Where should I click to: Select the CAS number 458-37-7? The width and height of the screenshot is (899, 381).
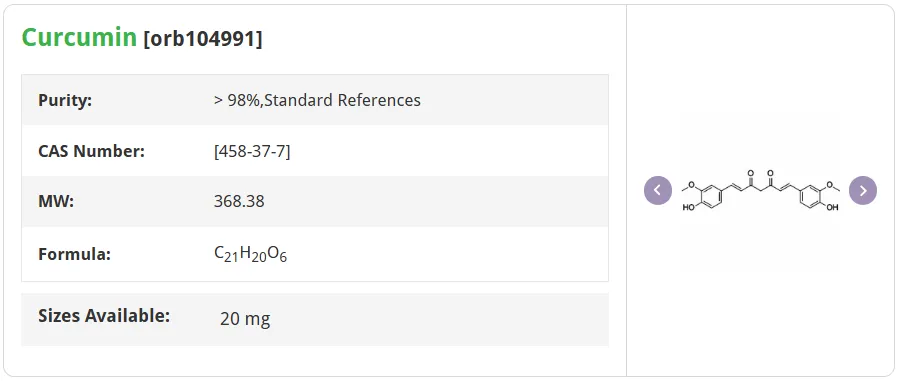pyautogui.click(x=252, y=151)
